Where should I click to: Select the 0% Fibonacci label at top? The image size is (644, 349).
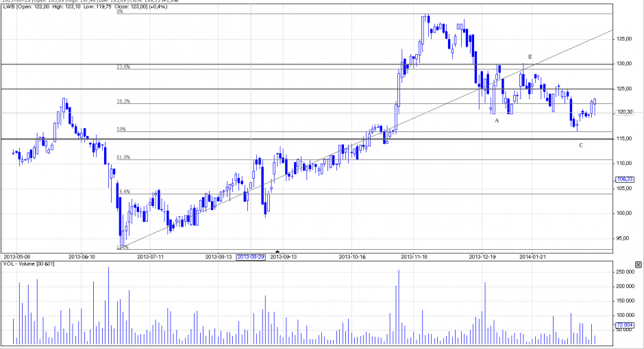pos(120,12)
